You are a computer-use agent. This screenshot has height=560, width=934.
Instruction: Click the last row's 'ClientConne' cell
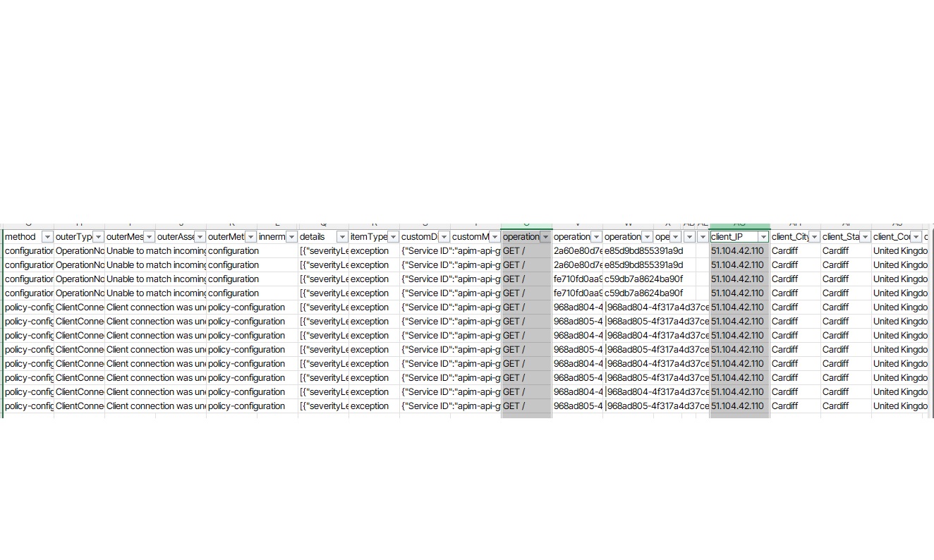79,406
